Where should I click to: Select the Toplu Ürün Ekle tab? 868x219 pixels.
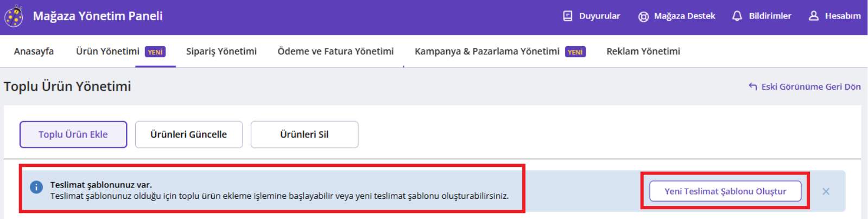[x=73, y=135]
